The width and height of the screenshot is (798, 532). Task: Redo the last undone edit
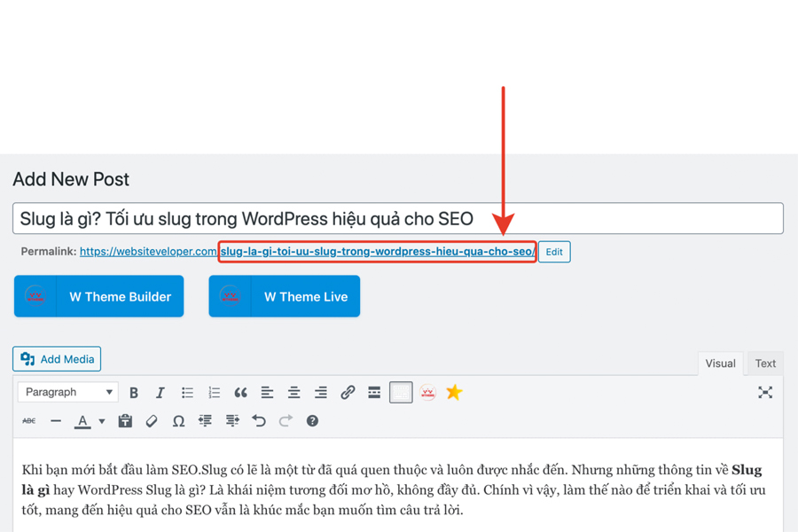click(286, 421)
